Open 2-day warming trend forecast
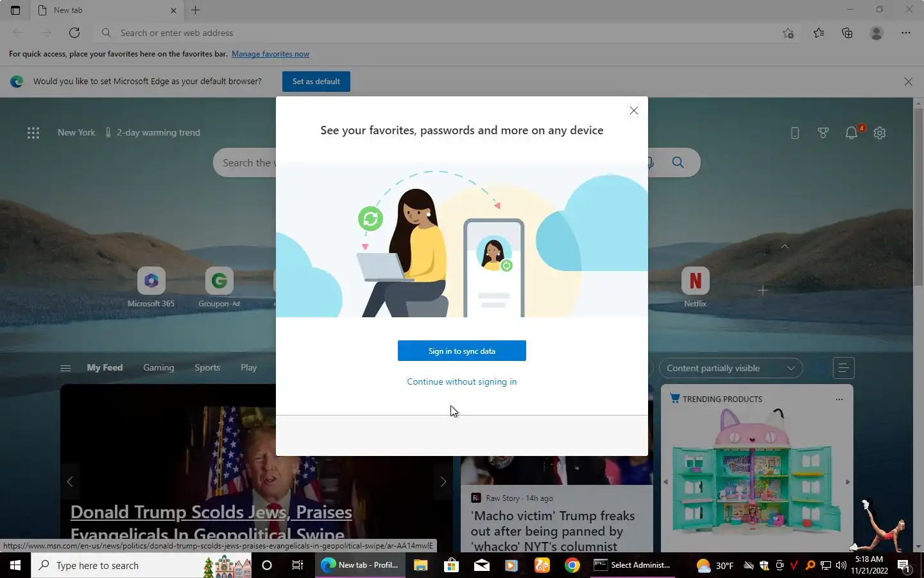The width and height of the screenshot is (924, 578). tap(153, 132)
